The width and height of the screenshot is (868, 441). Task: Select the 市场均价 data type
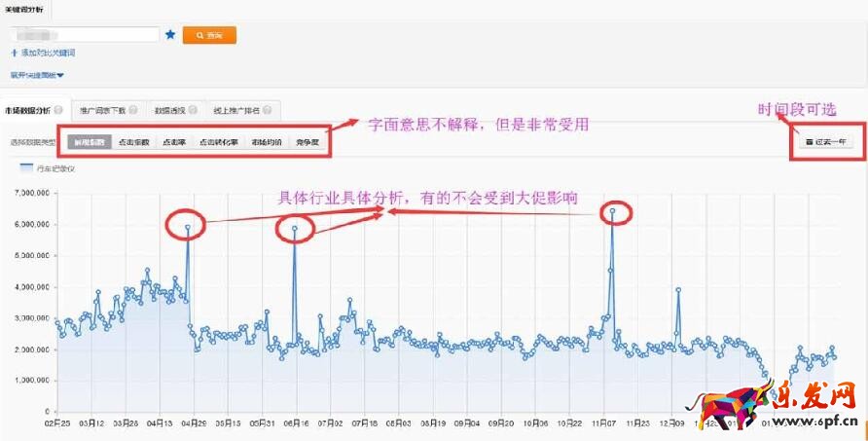(266, 142)
